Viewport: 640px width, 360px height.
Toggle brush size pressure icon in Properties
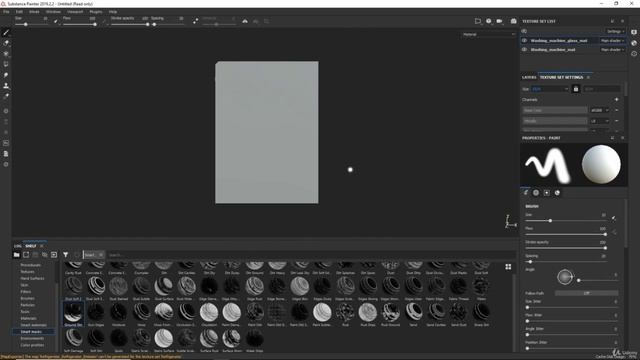click(613, 219)
